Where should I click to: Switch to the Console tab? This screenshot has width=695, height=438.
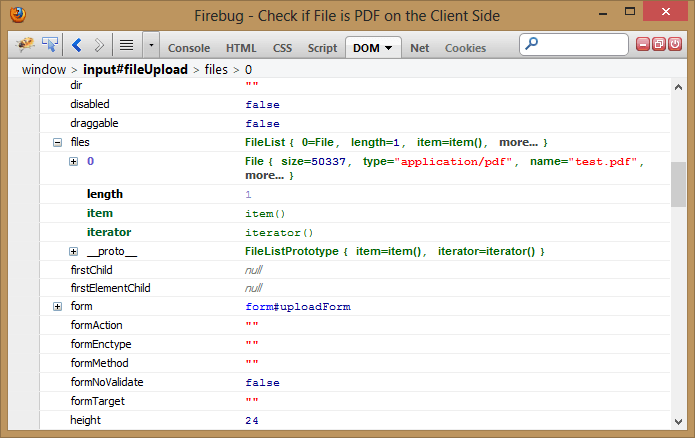[188, 47]
